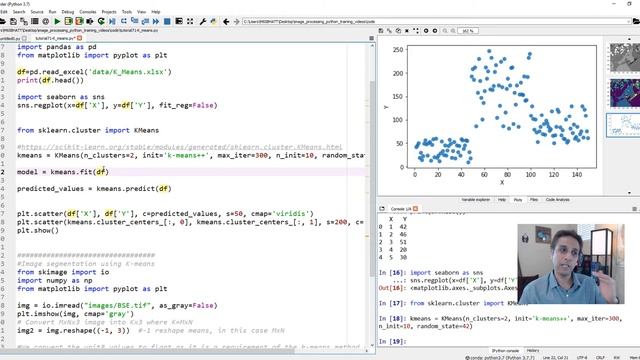Maximize current pane icon
Viewport: 640px width, 360px height.
coord(179,21)
